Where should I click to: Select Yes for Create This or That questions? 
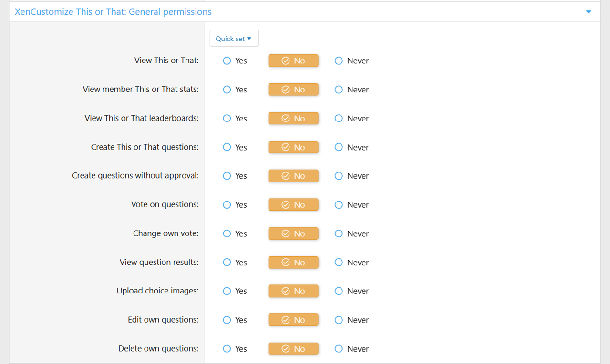pos(235,147)
